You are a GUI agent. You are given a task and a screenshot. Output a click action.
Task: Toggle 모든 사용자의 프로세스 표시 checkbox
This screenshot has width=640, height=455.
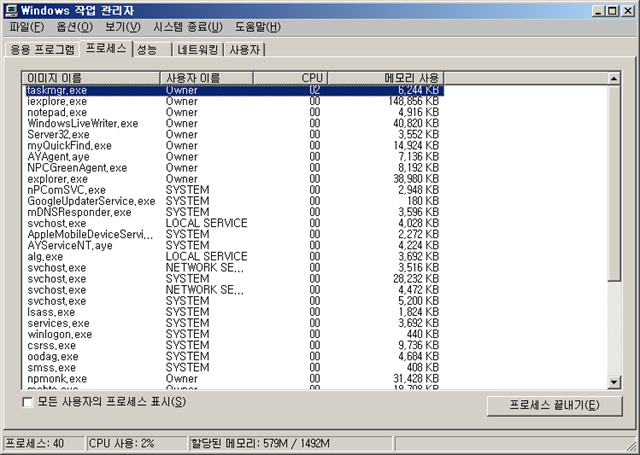pyautogui.click(x=27, y=402)
